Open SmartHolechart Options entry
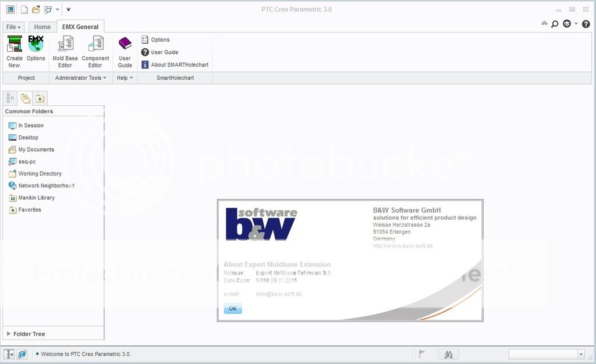The image size is (596, 364). (155, 40)
